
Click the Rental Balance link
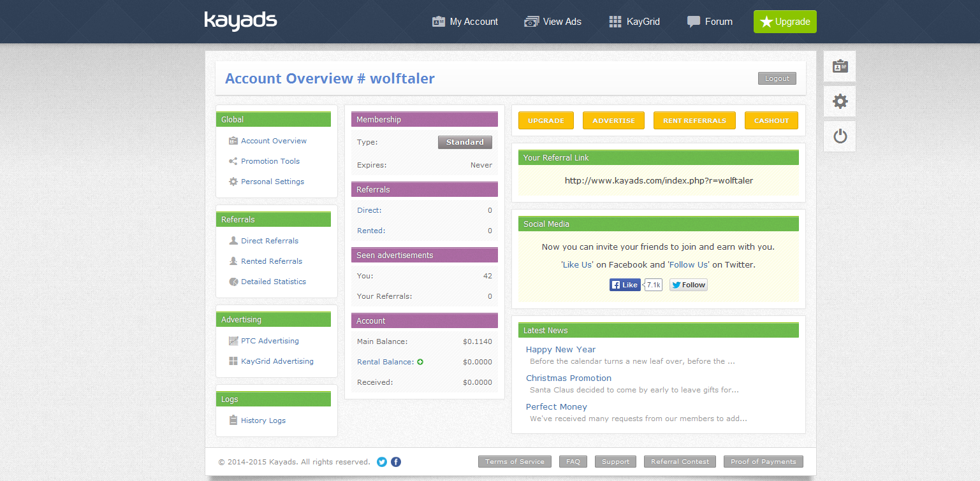pos(385,362)
